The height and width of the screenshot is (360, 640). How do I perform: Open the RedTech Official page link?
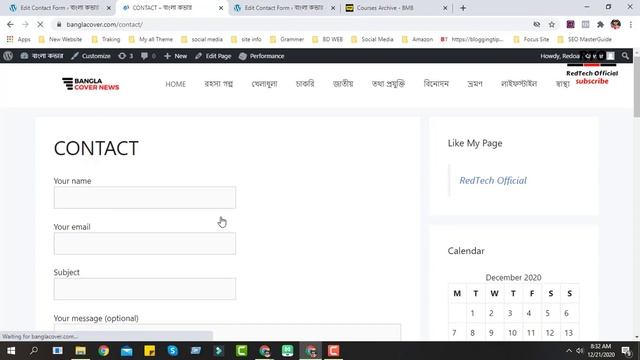click(x=493, y=180)
